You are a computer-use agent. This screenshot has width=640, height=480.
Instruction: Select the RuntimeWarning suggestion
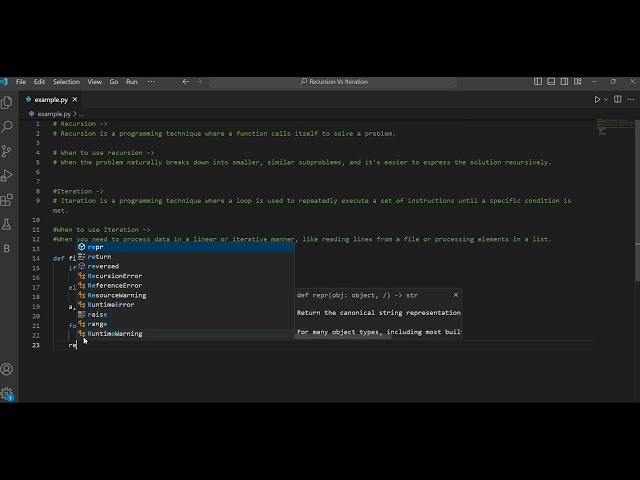pos(186,333)
